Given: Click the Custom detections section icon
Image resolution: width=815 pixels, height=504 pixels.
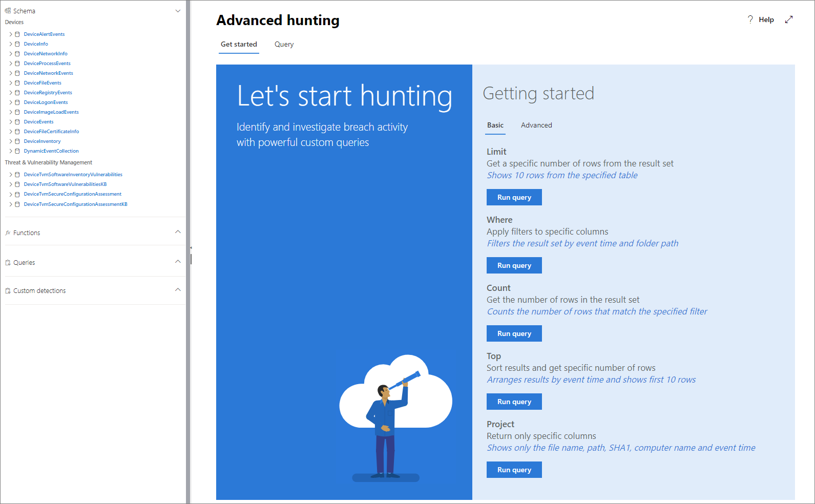Looking at the screenshot, I should pyautogui.click(x=8, y=291).
